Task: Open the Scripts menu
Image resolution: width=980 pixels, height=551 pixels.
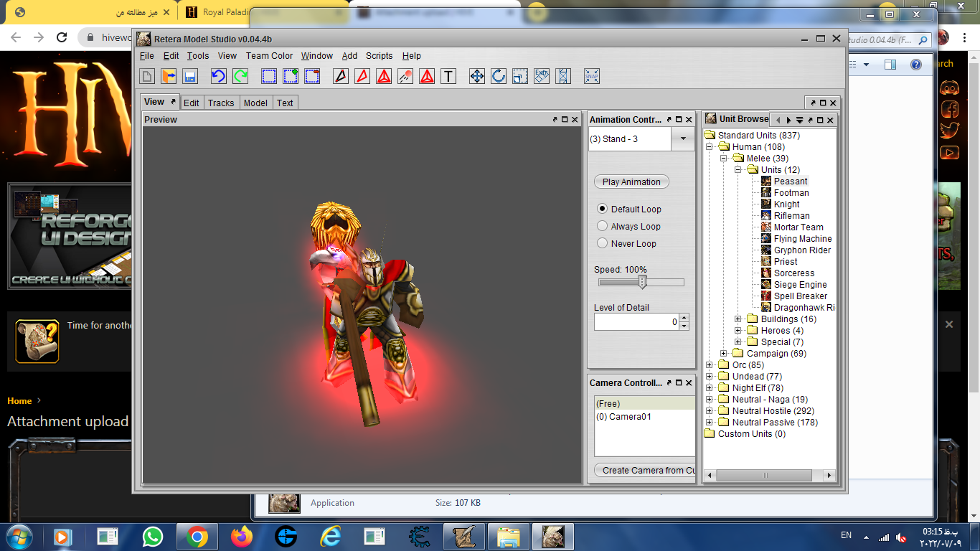Action: pyautogui.click(x=379, y=56)
